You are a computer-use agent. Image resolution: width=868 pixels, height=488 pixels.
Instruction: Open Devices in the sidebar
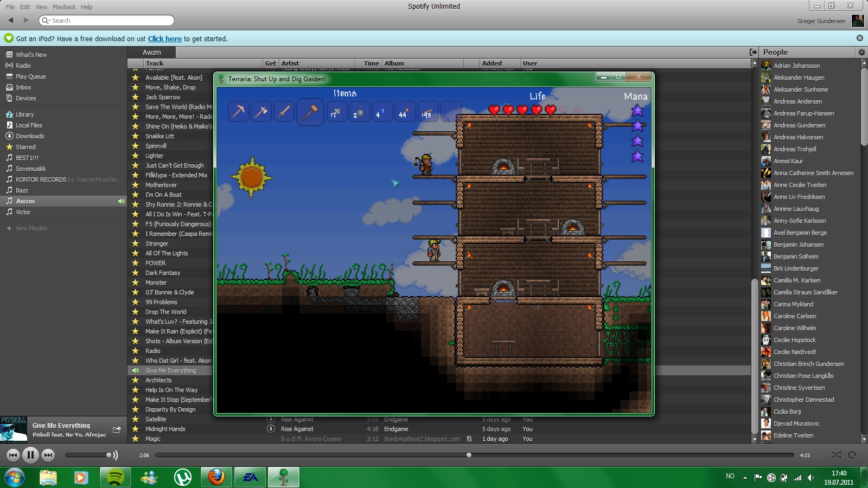25,98
